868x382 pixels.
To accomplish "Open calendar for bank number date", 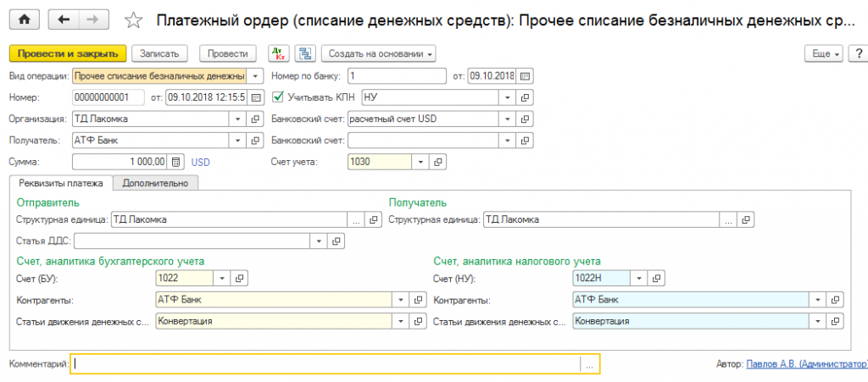I will [x=526, y=75].
